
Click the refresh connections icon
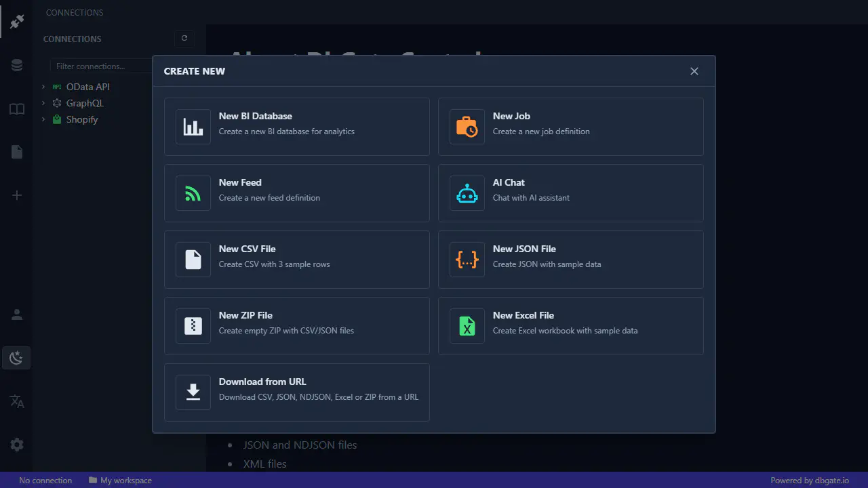tap(184, 39)
